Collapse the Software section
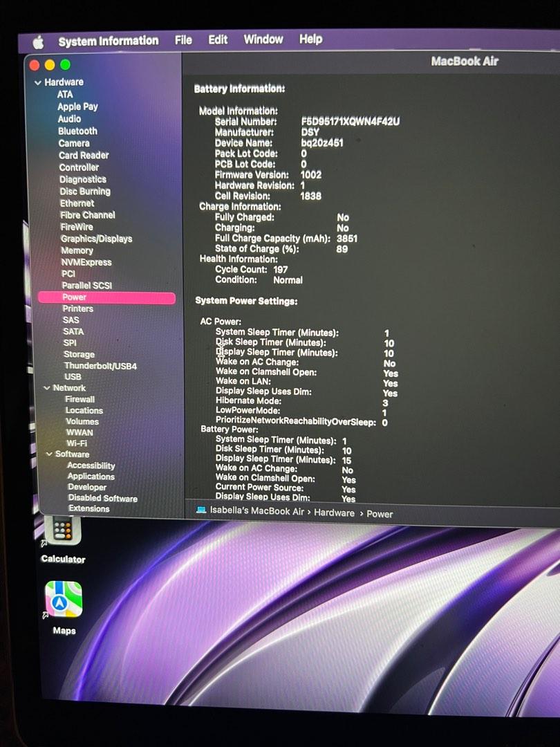This screenshot has width=560, height=747. [x=49, y=454]
